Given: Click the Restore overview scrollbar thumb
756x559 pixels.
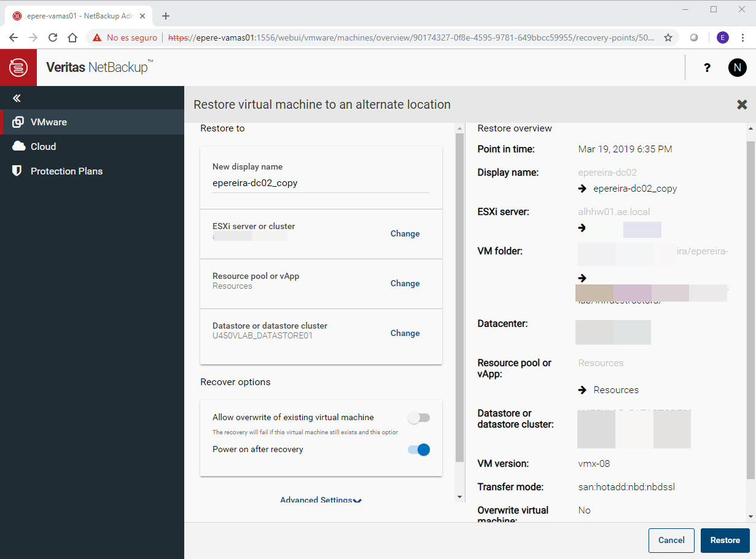Looking at the screenshot, I should [750, 310].
